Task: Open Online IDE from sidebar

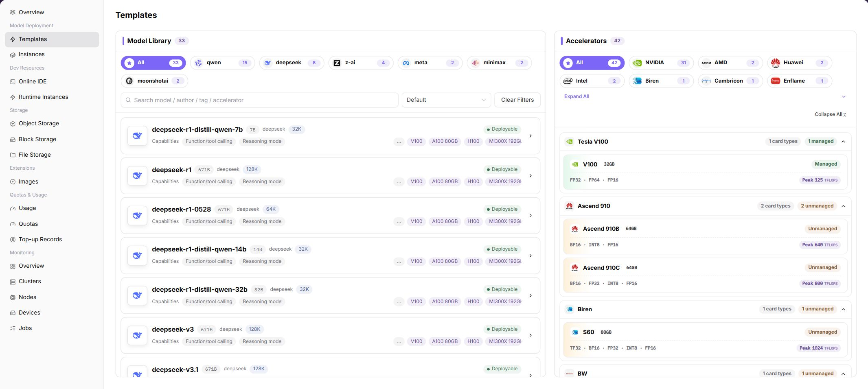Action: (52, 82)
